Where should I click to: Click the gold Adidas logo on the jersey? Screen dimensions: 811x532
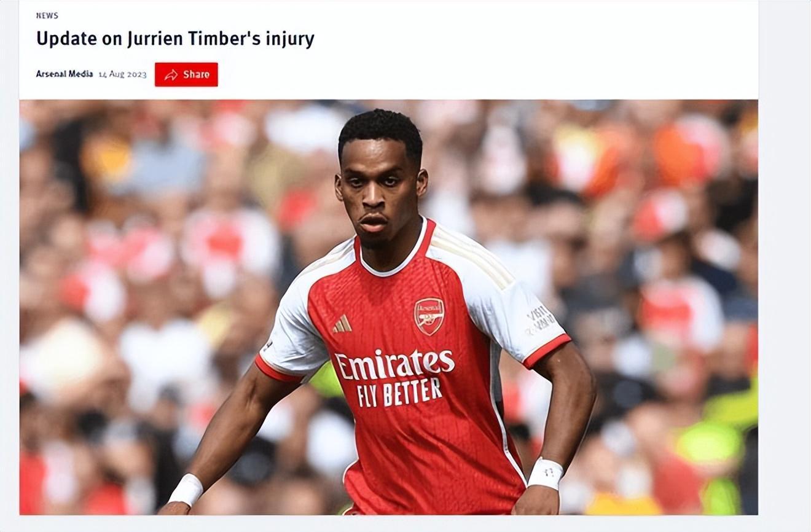click(x=342, y=324)
